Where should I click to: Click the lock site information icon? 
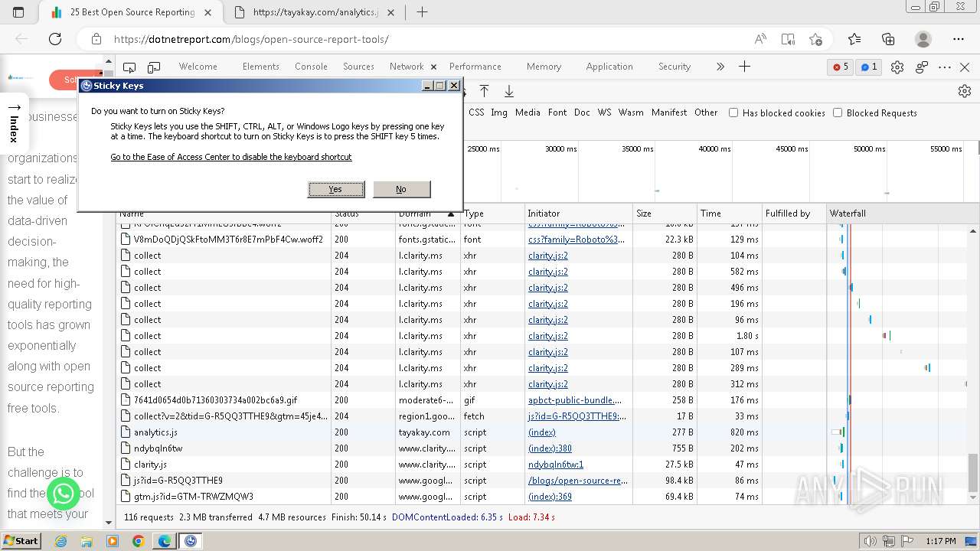coord(96,39)
